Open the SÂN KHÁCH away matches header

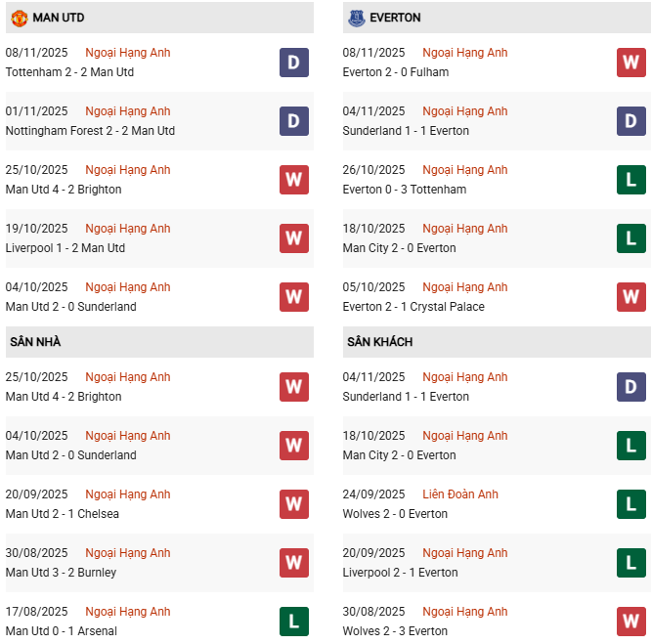point(379,342)
